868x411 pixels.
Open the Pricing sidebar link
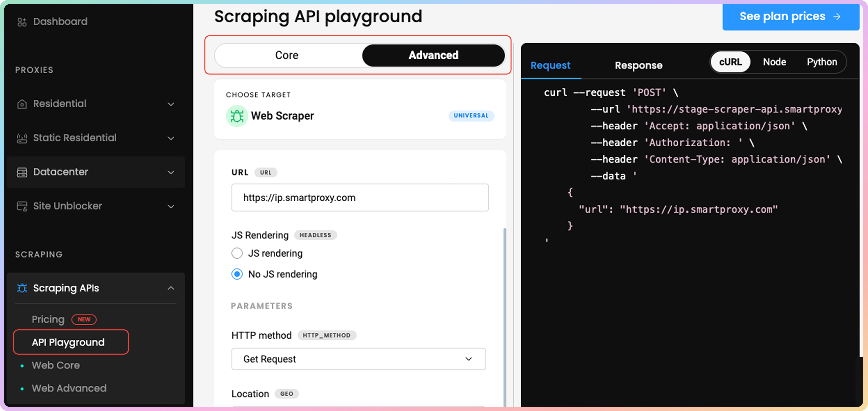pyautogui.click(x=48, y=319)
